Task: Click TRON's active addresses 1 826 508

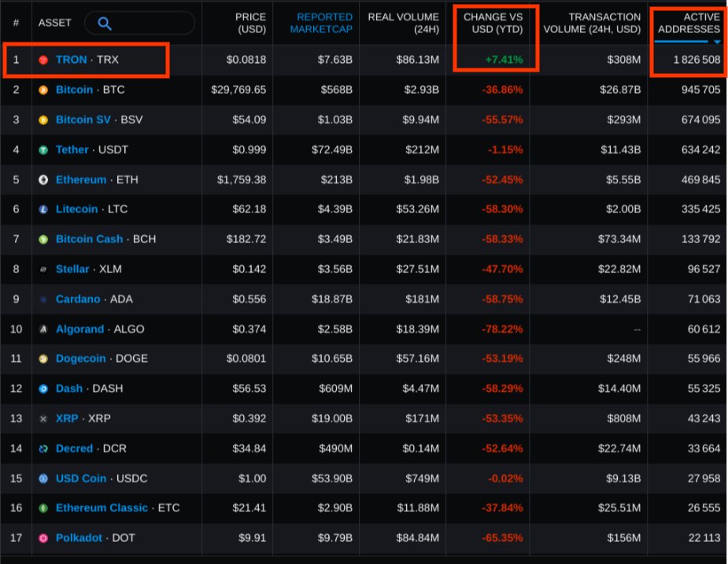Action: pos(697,60)
